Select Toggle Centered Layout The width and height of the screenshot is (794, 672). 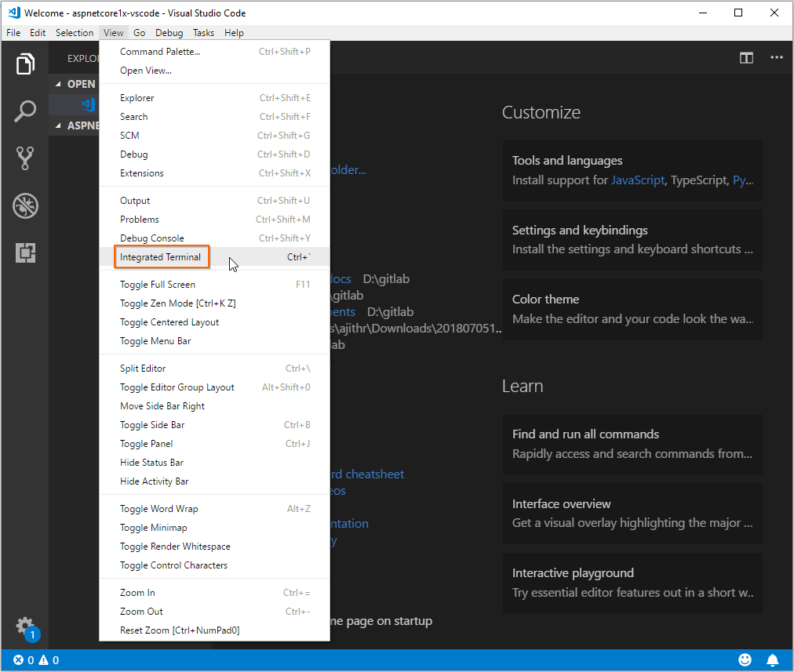215,321
